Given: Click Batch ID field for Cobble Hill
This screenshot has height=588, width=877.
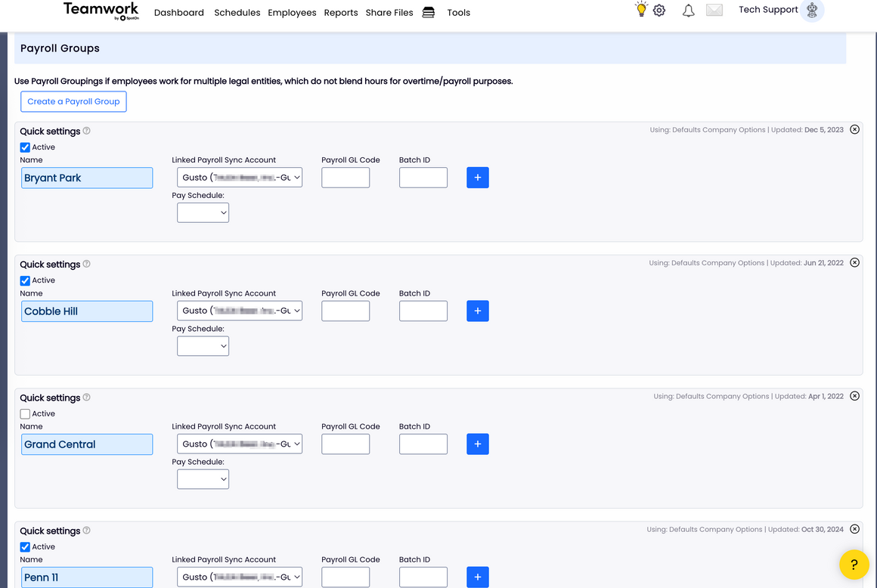Looking at the screenshot, I should [x=423, y=311].
